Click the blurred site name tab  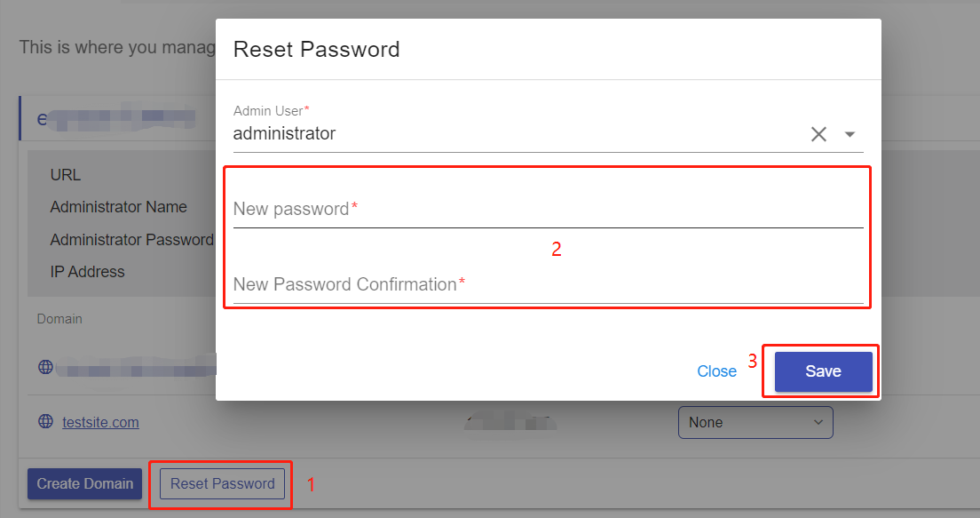[x=117, y=118]
